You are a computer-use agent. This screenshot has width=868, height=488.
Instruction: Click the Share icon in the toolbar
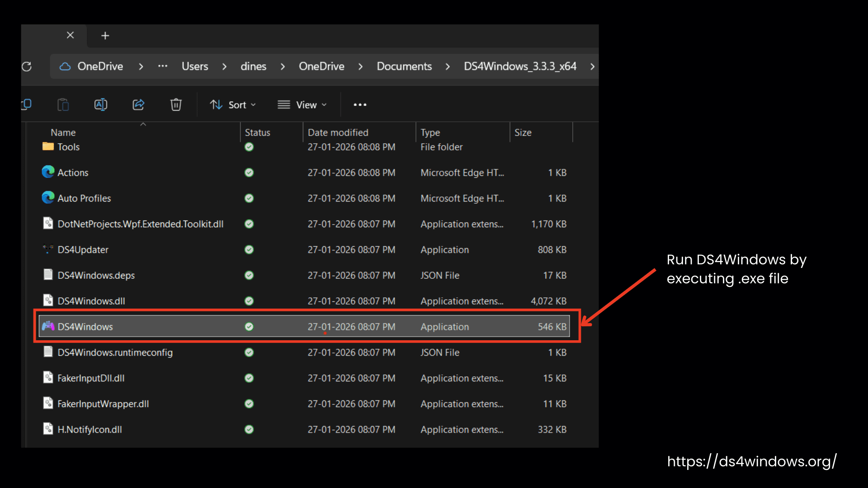click(x=138, y=105)
